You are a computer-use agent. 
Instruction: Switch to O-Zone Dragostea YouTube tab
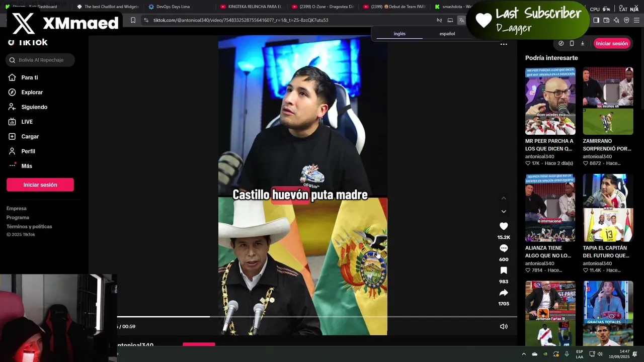323,7
